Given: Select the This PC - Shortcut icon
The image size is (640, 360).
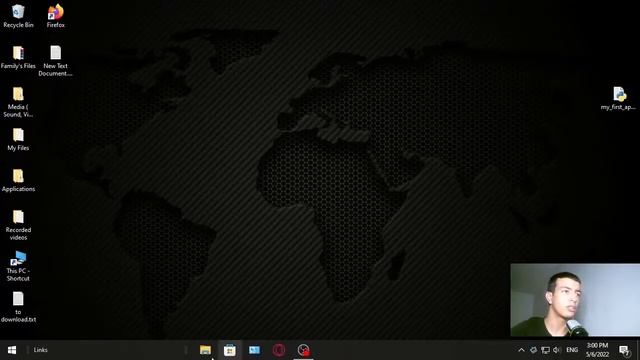Looking at the screenshot, I should pos(18,266).
